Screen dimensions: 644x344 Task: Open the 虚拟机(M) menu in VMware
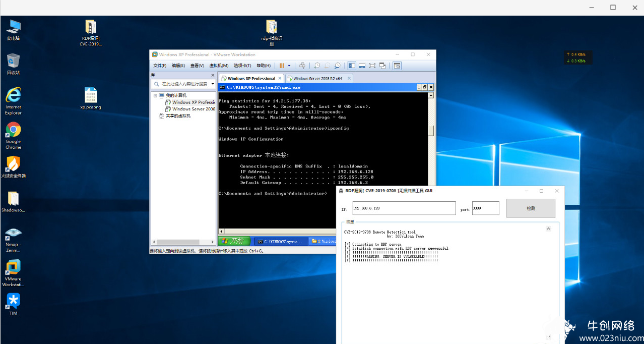point(219,66)
